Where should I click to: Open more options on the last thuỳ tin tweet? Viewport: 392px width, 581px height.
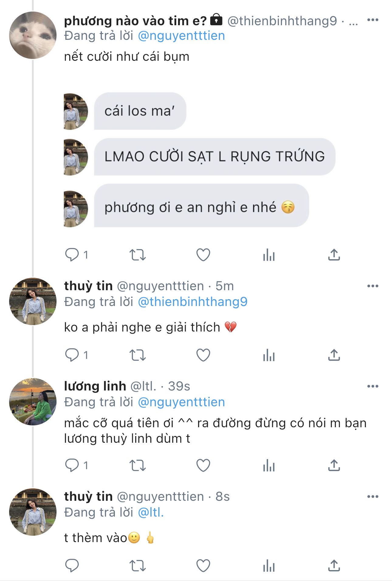click(x=373, y=497)
